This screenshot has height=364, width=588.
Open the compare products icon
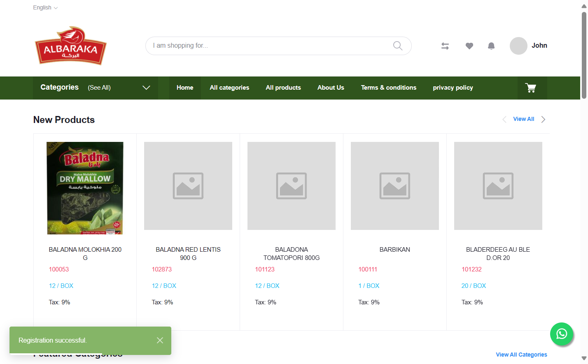445,46
